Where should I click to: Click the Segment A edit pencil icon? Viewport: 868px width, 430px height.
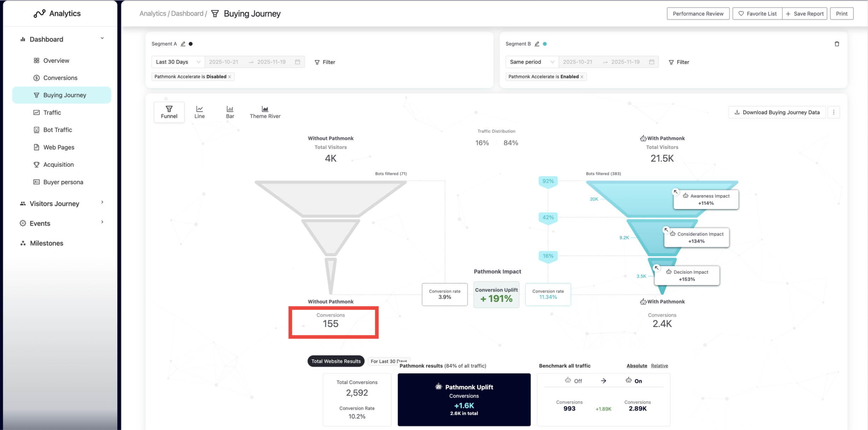coord(183,44)
